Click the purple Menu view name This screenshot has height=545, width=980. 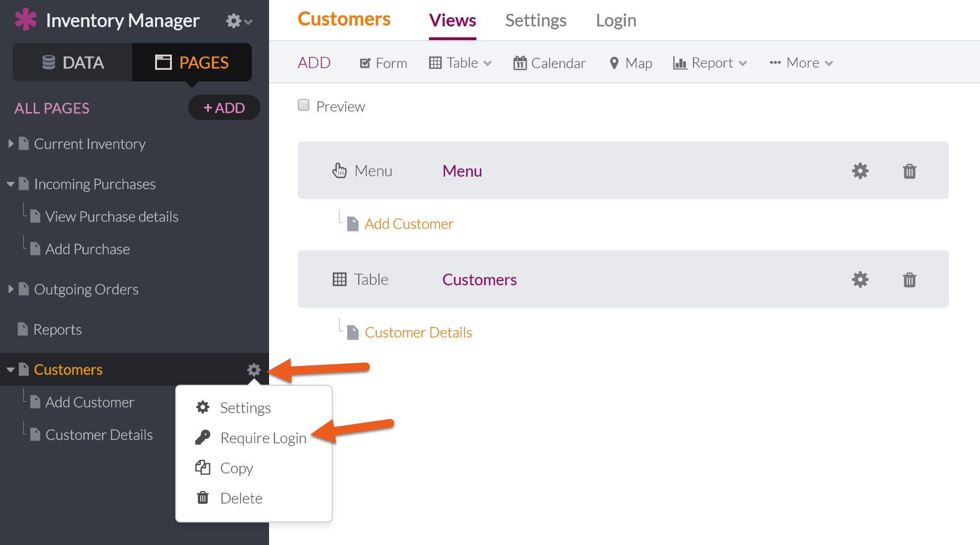coord(462,171)
